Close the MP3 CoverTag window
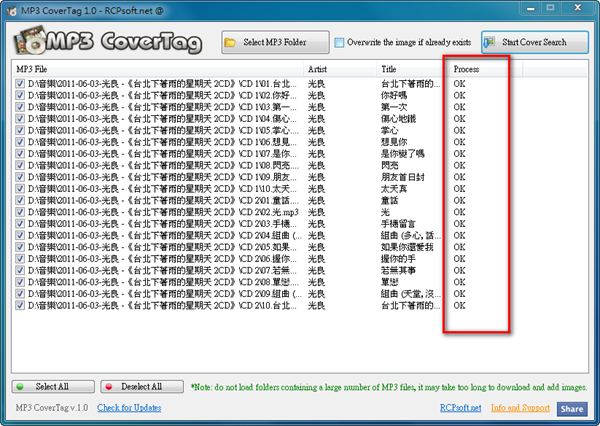The height and width of the screenshot is (426, 600). tap(578, 8)
